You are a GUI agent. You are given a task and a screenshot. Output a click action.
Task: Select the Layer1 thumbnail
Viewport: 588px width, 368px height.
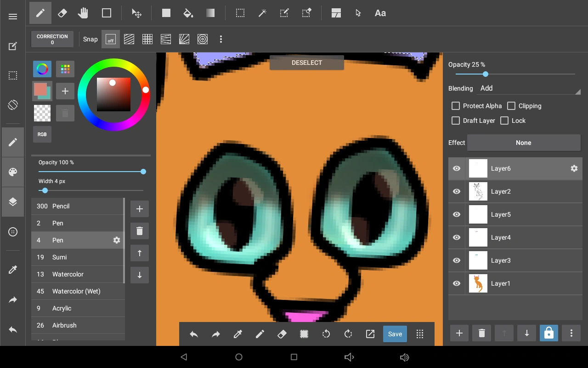[478, 283]
